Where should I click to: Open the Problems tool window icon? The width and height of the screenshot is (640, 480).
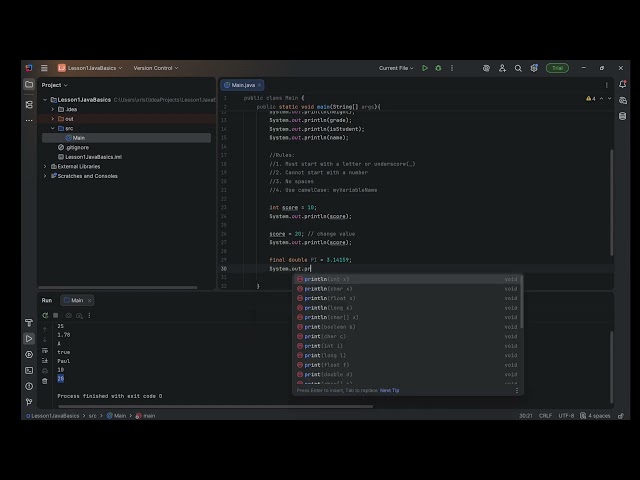click(29, 386)
